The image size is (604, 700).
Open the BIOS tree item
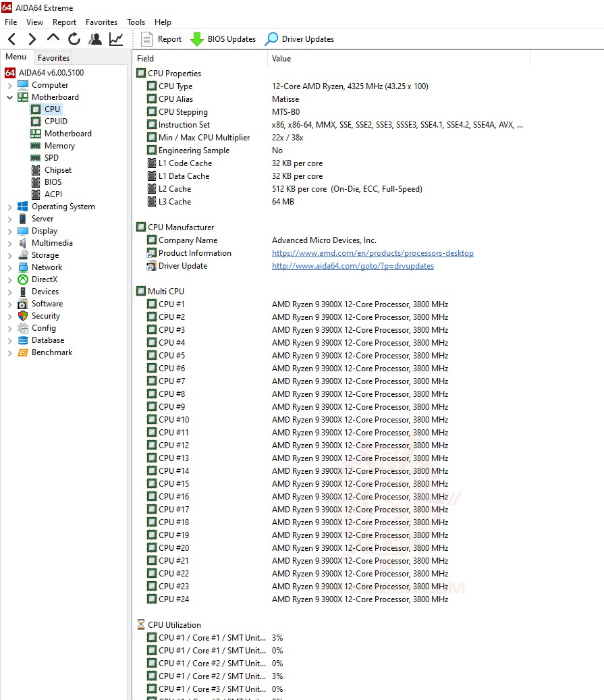coord(47,182)
